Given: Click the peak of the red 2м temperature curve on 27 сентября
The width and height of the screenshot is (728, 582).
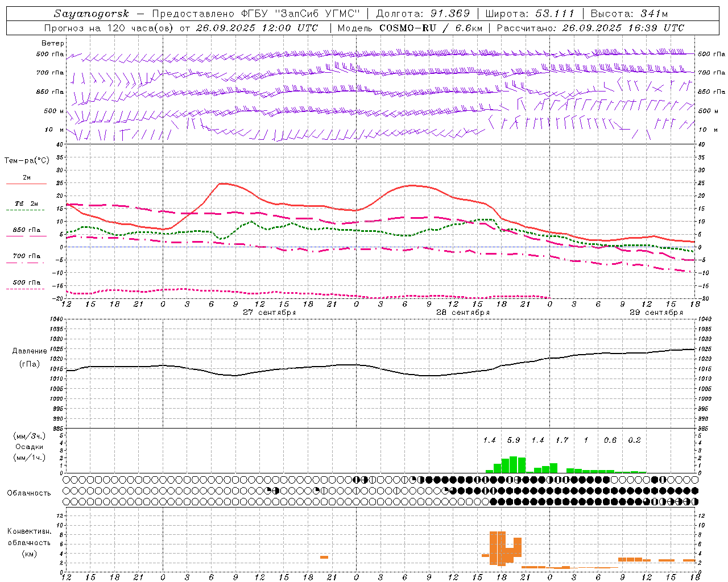Looking at the screenshot, I should pos(223,184).
